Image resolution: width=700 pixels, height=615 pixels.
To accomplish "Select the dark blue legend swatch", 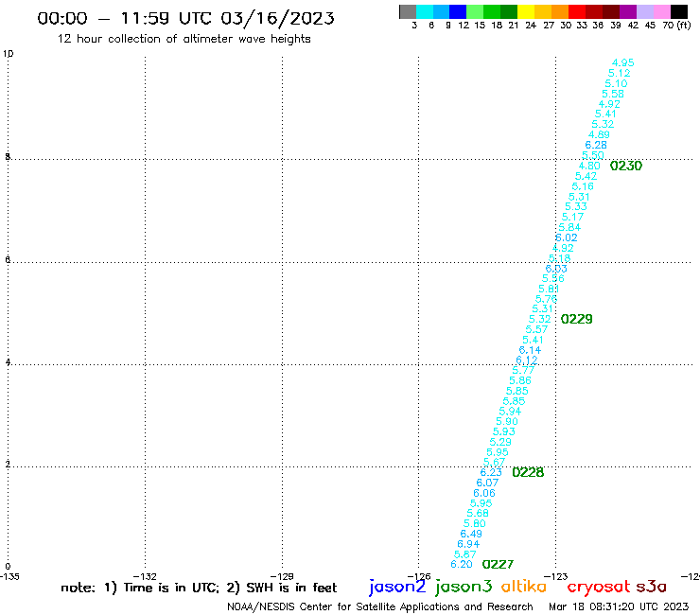I will coord(458,11).
